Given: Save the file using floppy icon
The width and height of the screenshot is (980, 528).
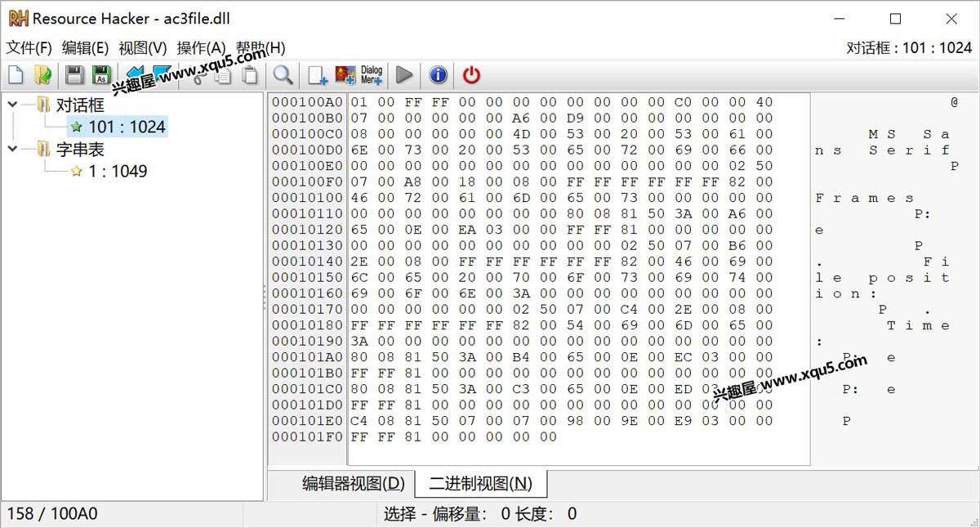Looking at the screenshot, I should coord(74,75).
